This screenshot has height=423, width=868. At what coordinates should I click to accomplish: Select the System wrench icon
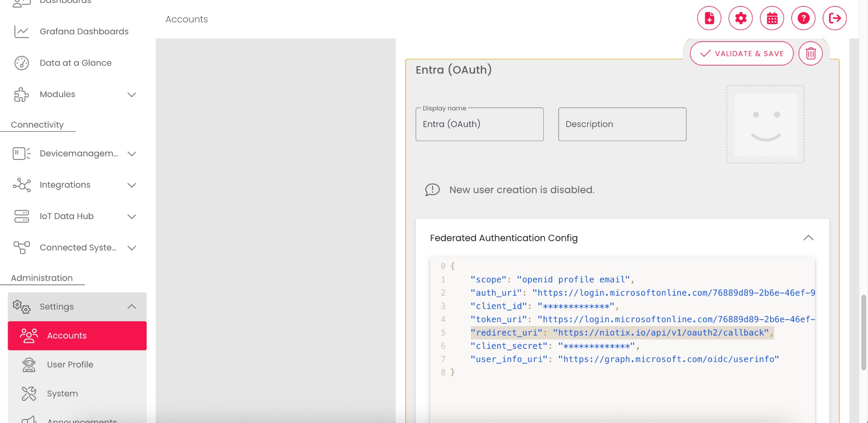[x=28, y=393]
